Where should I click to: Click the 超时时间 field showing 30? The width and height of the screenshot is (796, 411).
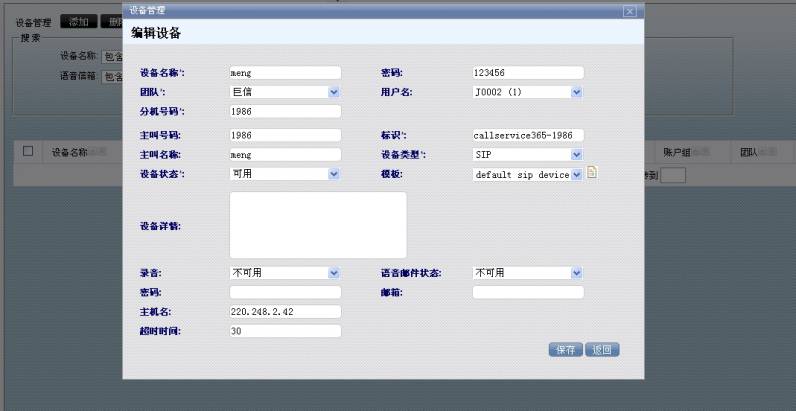(285, 331)
